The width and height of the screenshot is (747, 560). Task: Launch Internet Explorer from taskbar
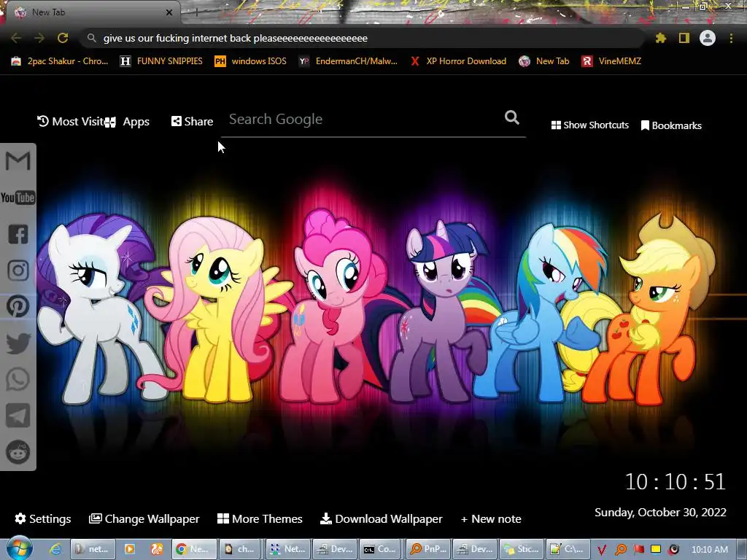coord(55,549)
